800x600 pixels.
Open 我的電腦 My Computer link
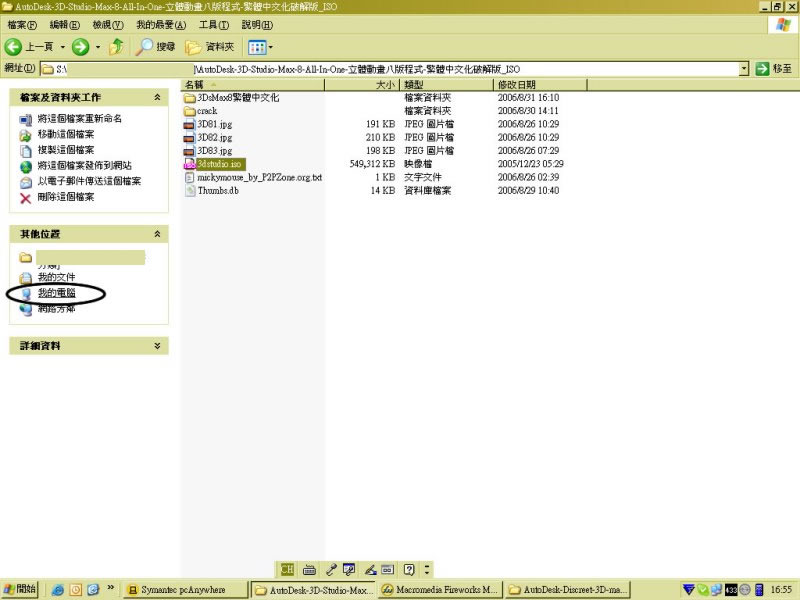point(56,293)
